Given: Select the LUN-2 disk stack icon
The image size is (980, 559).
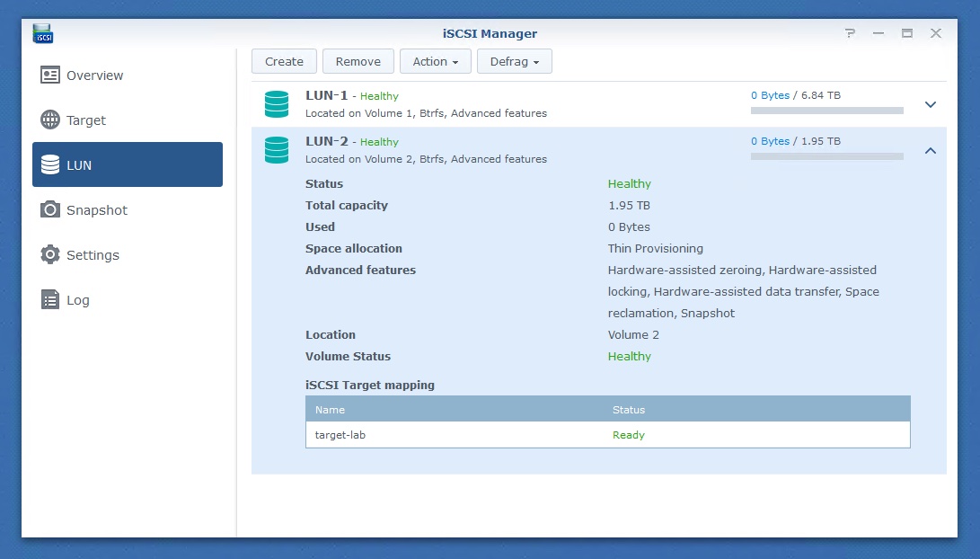Looking at the screenshot, I should click(277, 150).
